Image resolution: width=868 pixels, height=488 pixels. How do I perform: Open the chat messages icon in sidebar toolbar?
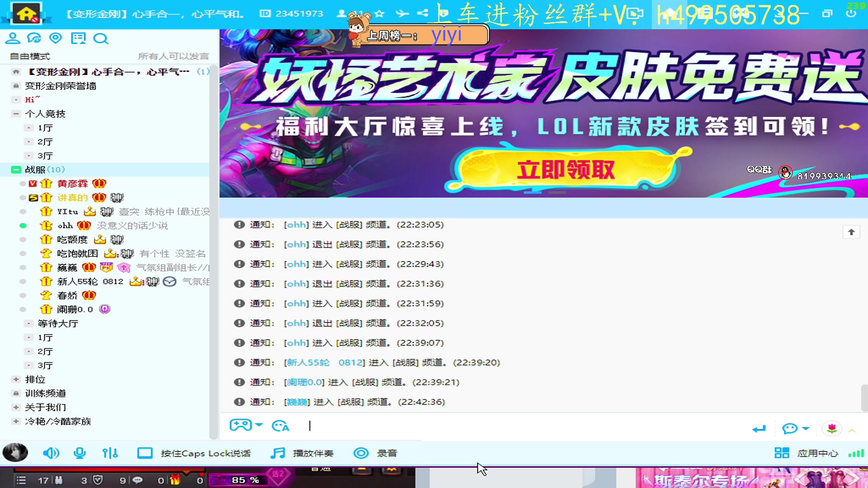point(34,38)
